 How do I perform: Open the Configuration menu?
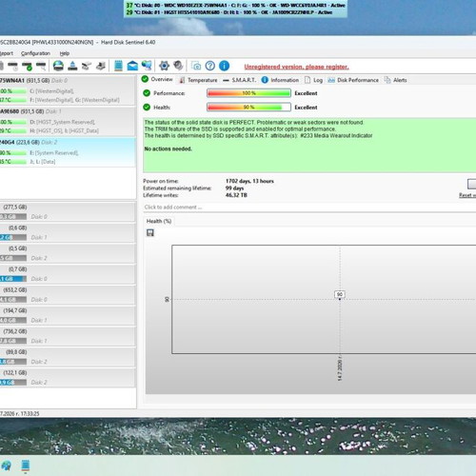pyautogui.click(x=35, y=53)
